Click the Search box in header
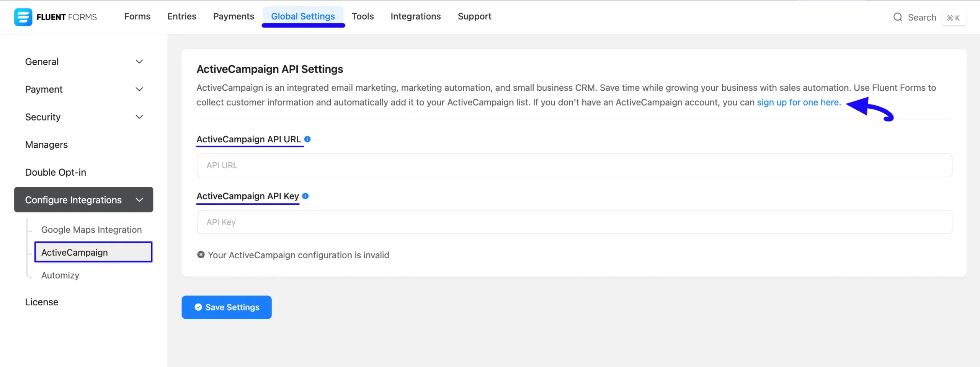This screenshot has height=367, width=980. click(x=922, y=17)
